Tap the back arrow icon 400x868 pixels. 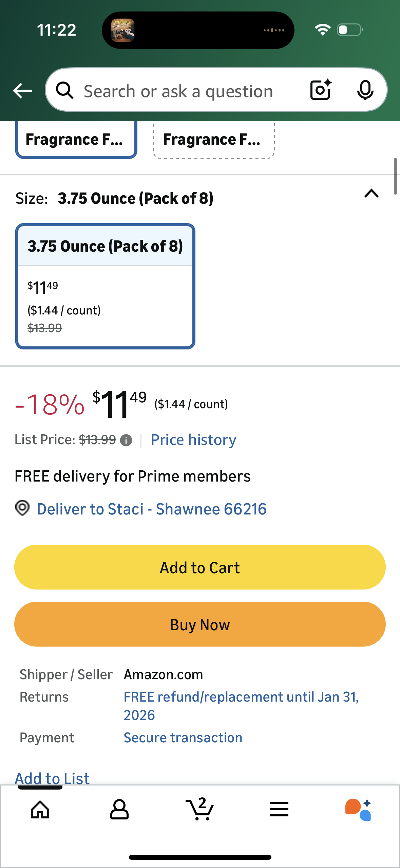[x=22, y=91]
